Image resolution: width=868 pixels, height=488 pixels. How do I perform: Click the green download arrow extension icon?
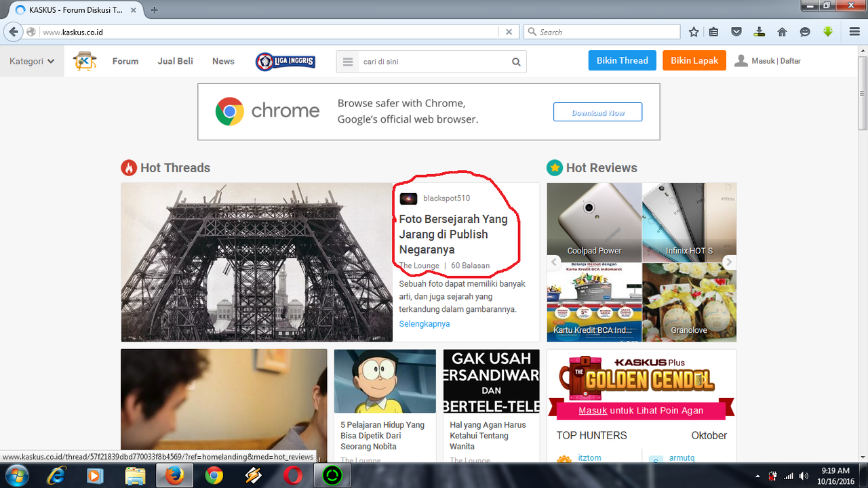828,32
